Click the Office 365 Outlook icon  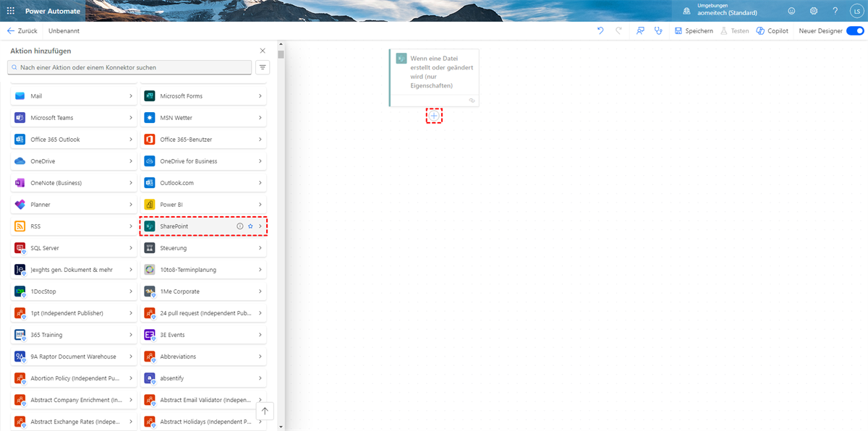pyautogui.click(x=20, y=140)
